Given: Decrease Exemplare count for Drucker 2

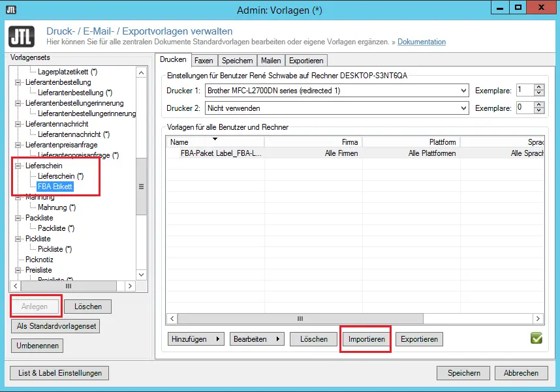Looking at the screenshot, I should 539,111.
